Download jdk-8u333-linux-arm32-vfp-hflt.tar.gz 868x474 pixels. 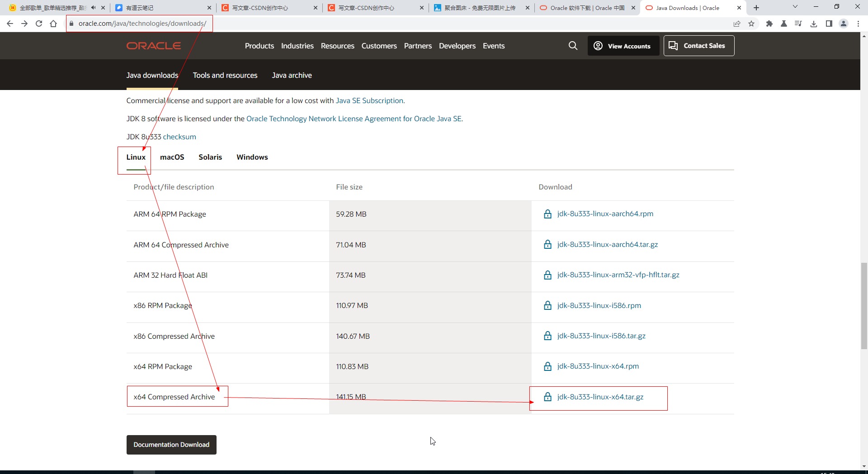(x=618, y=275)
